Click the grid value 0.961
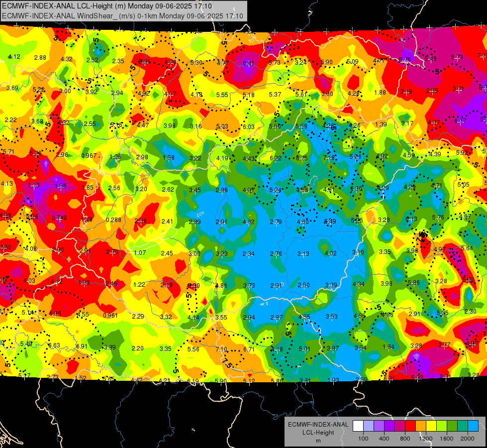This screenshot has height=448, width=487. click(110, 315)
